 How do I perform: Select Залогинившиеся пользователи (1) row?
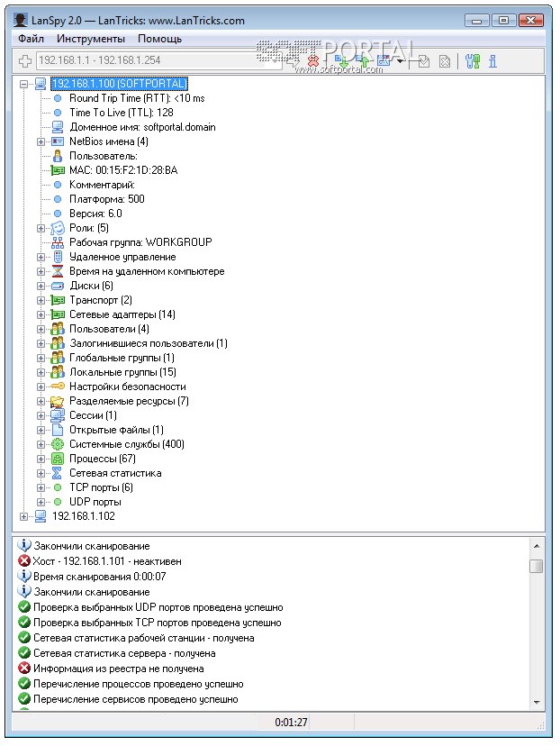click(149, 343)
